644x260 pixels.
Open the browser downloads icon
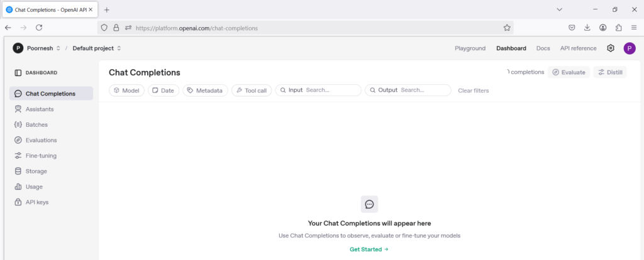click(x=587, y=28)
